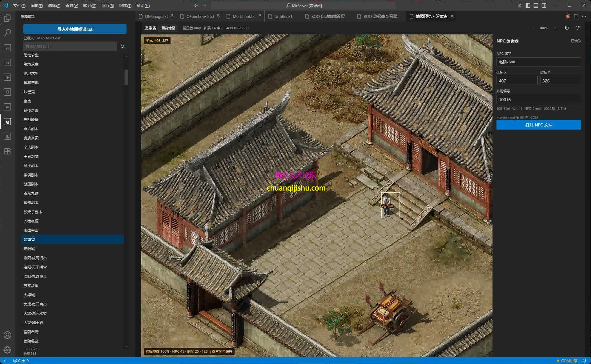Open the activity bar panel marked with three bars
The height and width of the screenshot is (364, 591).
7,62
